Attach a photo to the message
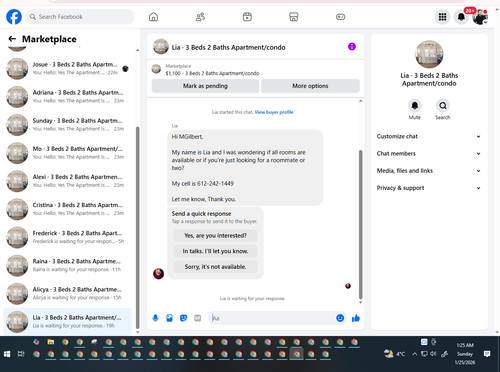This screenshot has width=500, height=372. tap(169, 318)
